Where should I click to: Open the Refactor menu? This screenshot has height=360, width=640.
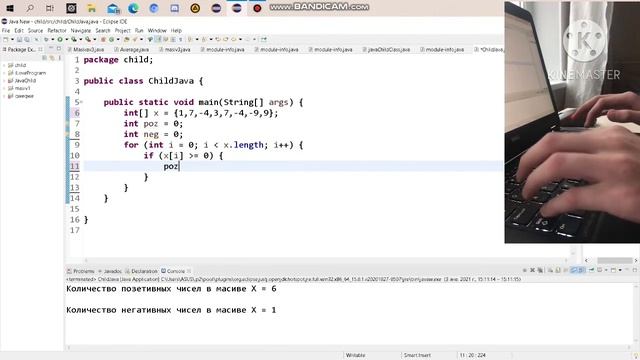click(57, 31)
